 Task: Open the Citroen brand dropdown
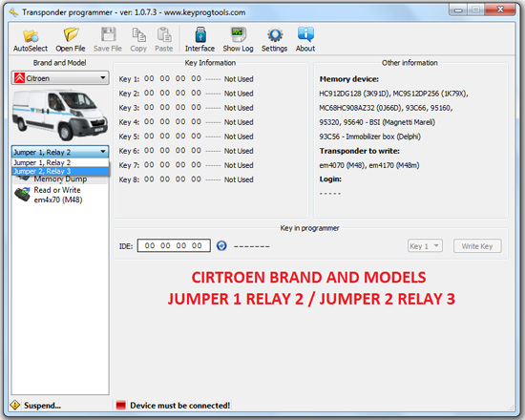click(60, 78)
